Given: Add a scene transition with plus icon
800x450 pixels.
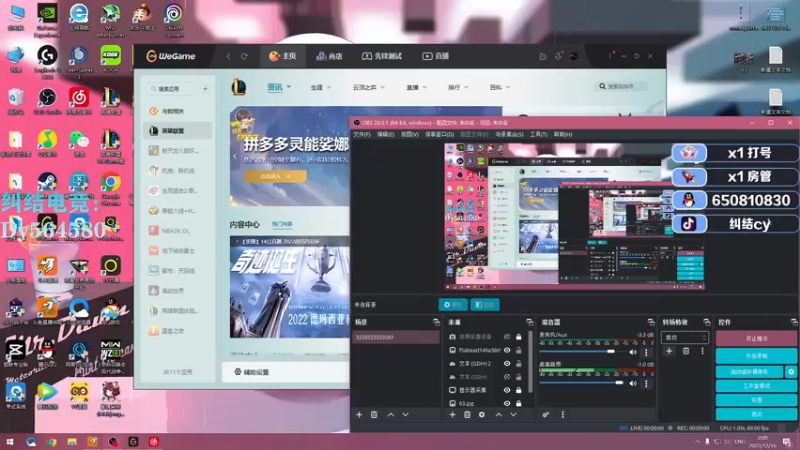Looking at the screenshot, I should (x=669, y=351).
